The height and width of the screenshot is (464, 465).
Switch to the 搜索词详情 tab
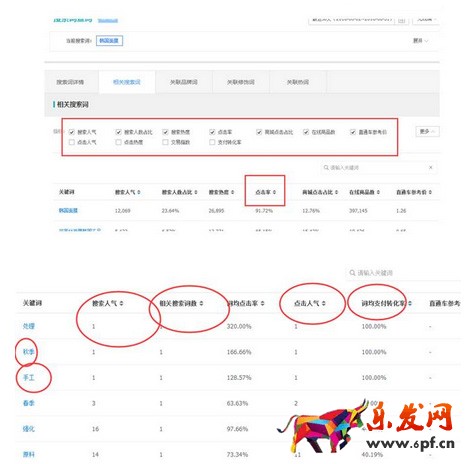click(x=70, y=82)
